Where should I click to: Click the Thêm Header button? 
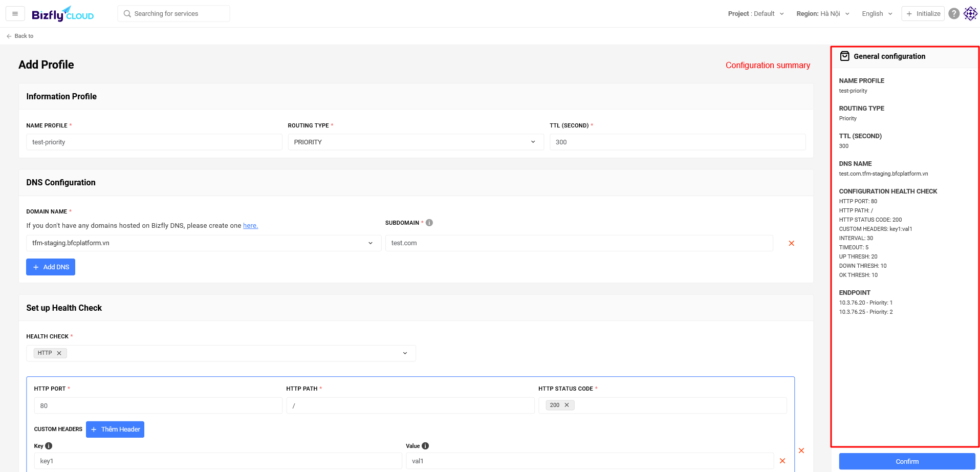[115, 430]
